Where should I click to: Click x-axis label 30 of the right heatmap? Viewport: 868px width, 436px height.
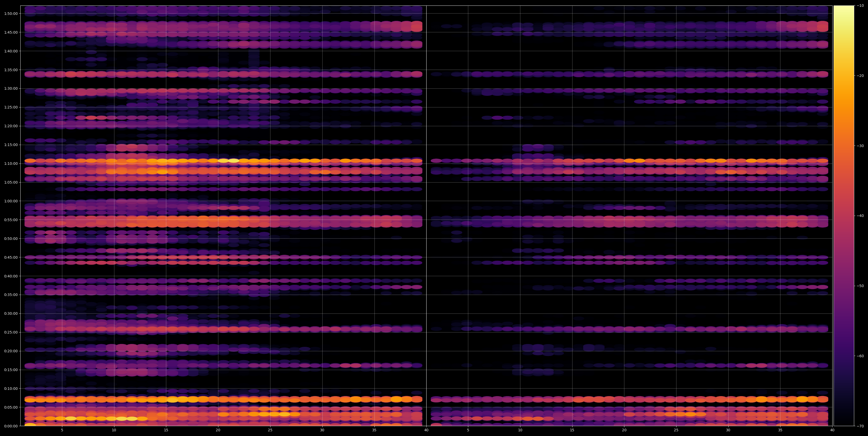pyautogui.click(x=728, y=430)
